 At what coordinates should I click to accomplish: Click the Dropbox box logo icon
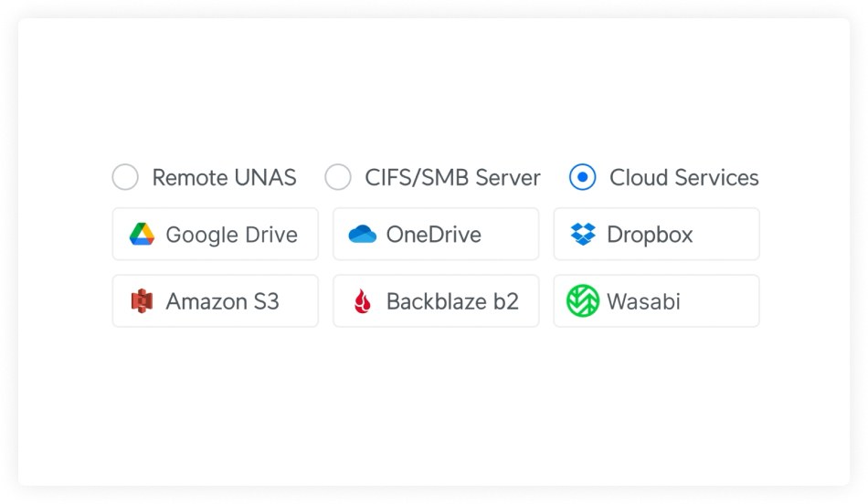pos(583,235)
